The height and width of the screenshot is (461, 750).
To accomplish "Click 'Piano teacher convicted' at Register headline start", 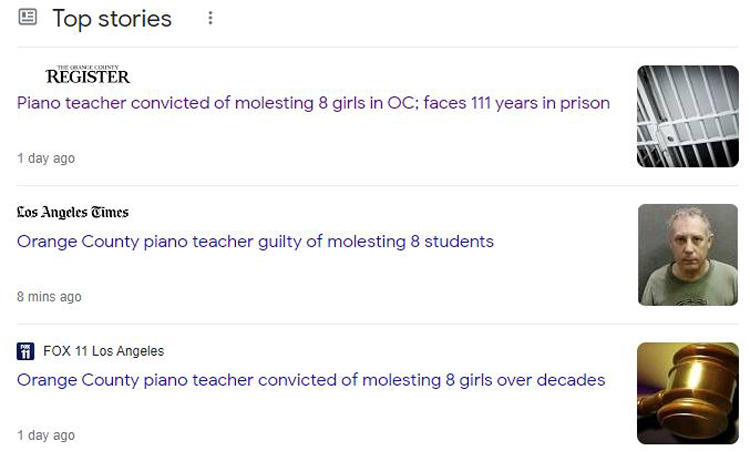I will pos(114,103).
